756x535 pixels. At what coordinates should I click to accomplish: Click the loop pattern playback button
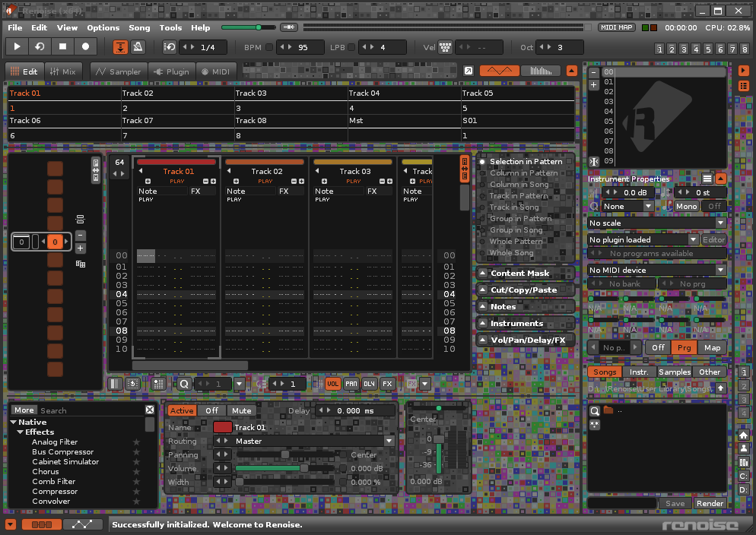(x=40, y=46)
